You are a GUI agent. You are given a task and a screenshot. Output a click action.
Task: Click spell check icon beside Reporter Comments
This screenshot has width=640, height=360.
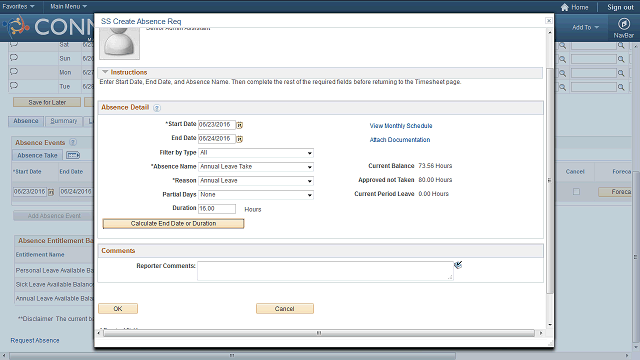click(458, 265)
